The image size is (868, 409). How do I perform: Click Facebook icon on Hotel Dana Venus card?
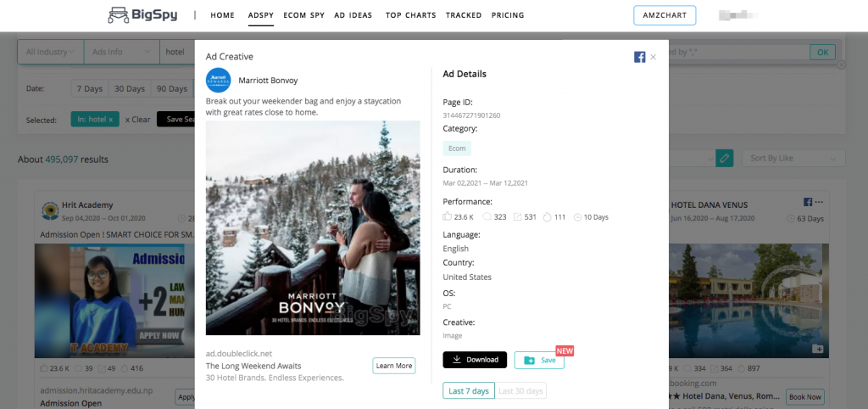808,202
